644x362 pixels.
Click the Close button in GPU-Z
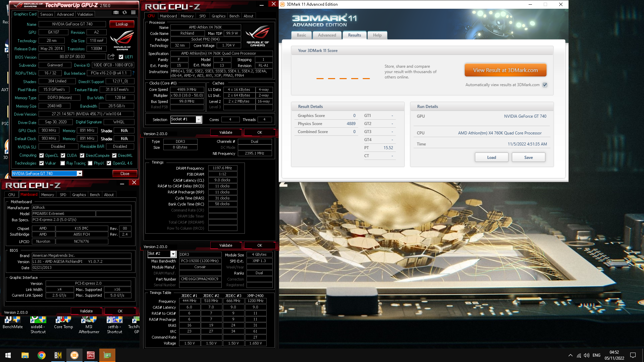click(x=125, y=174)
